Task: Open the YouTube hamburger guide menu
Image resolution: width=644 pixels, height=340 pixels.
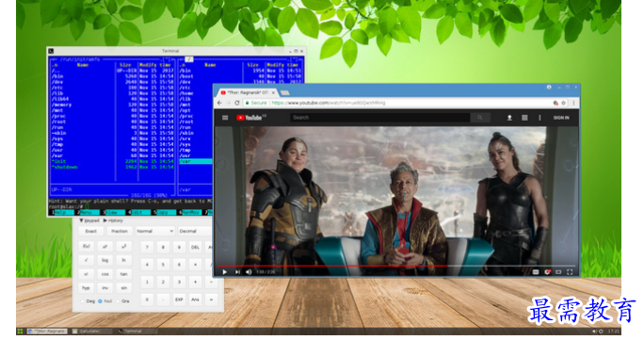Action: pyautogui.click(x=225, y=118)
